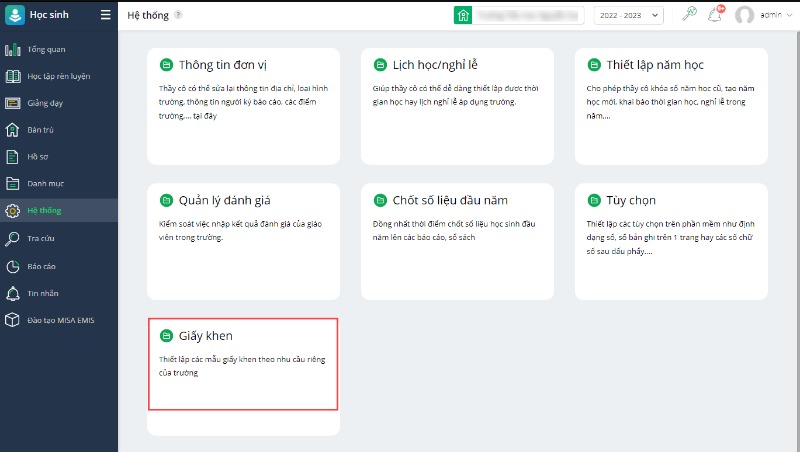
Task: Go to Danh mục menu item
Action: (x=45, y=184)
